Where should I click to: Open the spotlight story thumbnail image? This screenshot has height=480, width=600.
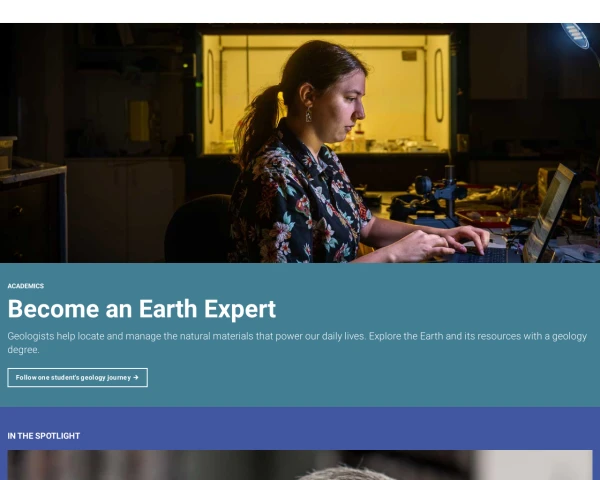pyautogui.click(x=300, y=465)
